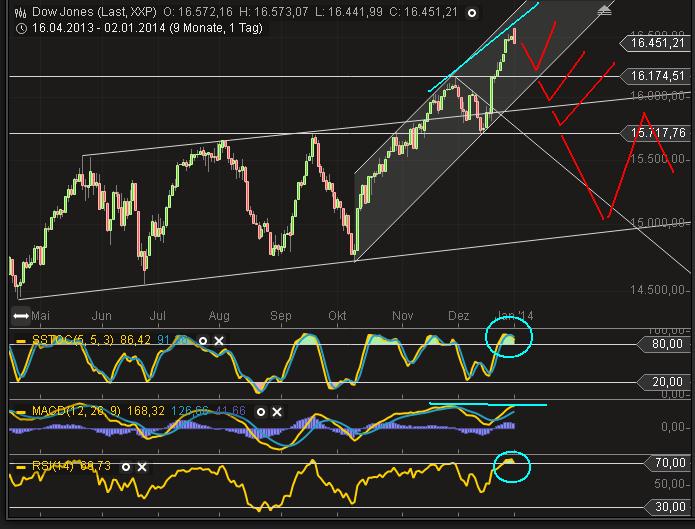This screenshot has width=695, height=529.
Task: Click the 15.000,00 price axis value
Action: (x=658, y=222)
